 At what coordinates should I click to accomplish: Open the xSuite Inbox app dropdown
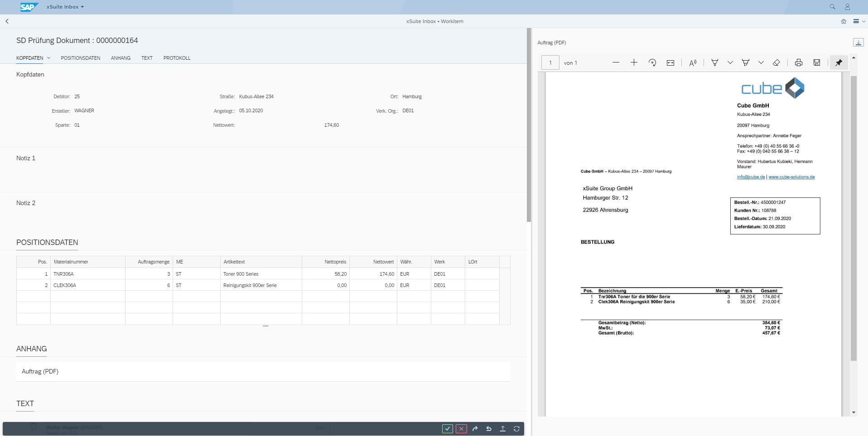point(64,7)
